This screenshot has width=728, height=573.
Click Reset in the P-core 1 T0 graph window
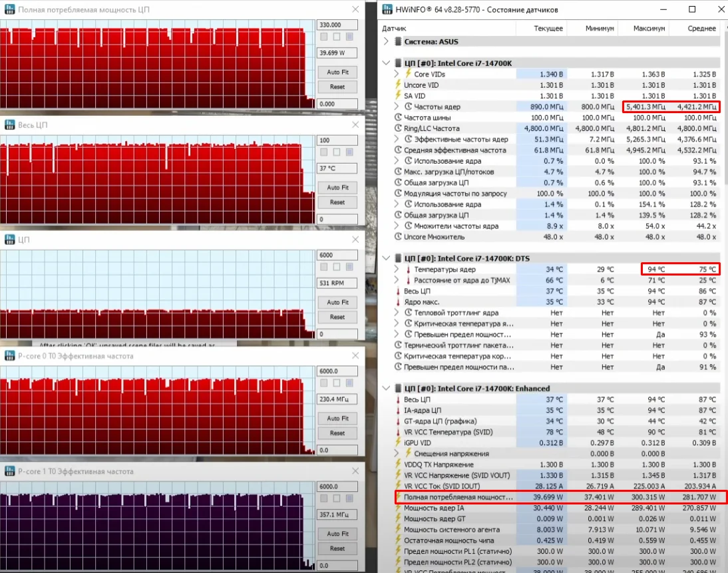(337, 548)
